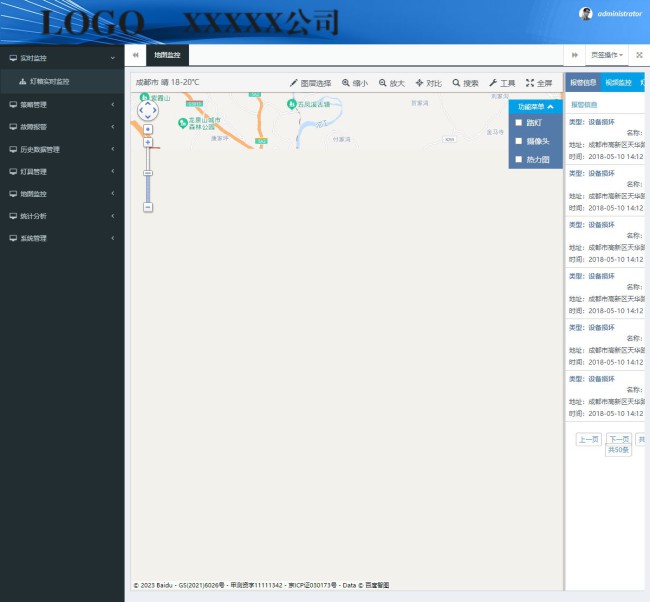Click the green 五凤溪古镇 map marker
This screenshot has width=650, height=602.
(291, 104)
